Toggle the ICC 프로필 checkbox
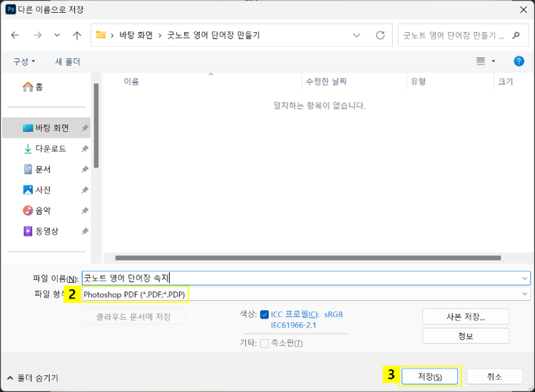This screenshot has width=535, height=392. click(x=265, y=314)
